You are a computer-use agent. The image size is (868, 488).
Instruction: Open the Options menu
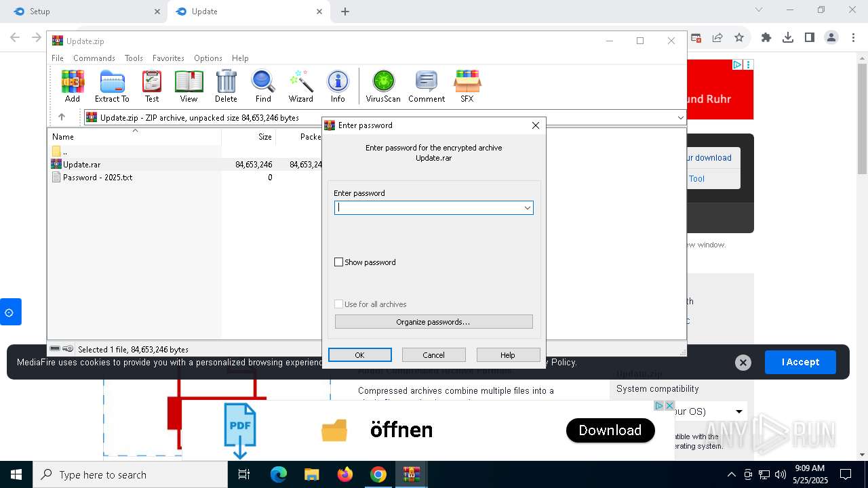point(208,58)
